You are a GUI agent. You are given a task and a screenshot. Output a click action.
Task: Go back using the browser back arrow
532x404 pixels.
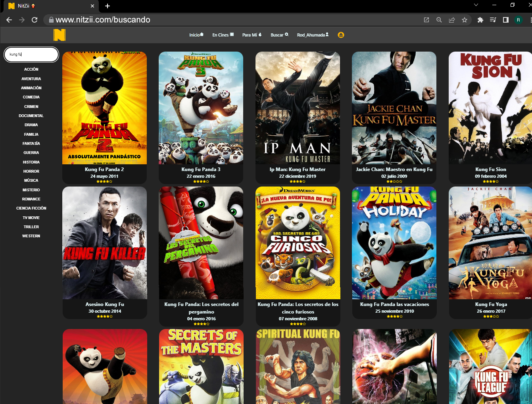(x=9, y=20)
